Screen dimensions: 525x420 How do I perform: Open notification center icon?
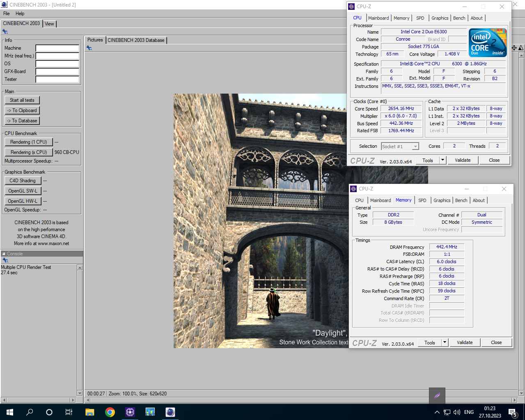tap(512, 412)
